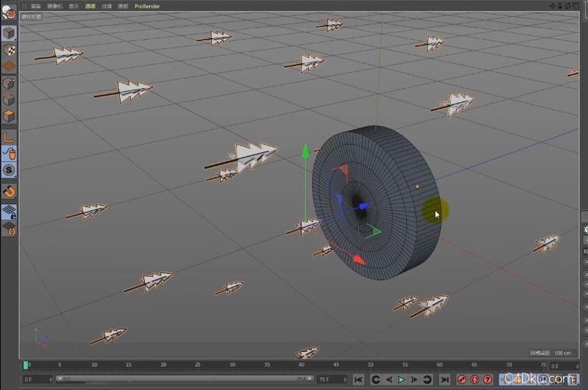Toggle Tweak mode mouse icon
The image size is (588, 390).
tap(9, 154)
